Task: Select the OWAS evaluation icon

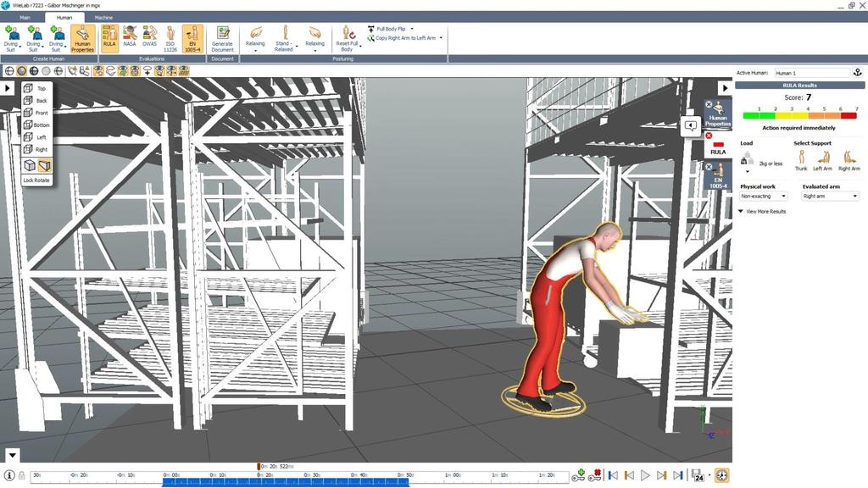Action: 149,36
